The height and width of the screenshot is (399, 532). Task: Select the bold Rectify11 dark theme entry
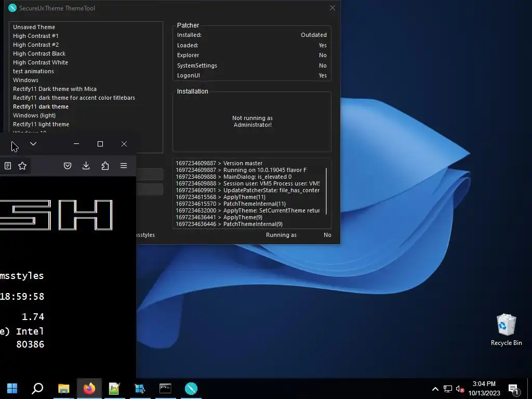click(x=41, y=106)
